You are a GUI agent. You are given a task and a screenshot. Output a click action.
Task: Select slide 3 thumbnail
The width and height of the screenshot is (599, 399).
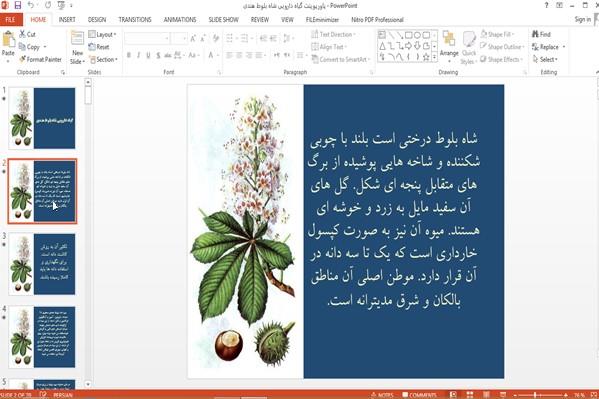coord(42,264)
